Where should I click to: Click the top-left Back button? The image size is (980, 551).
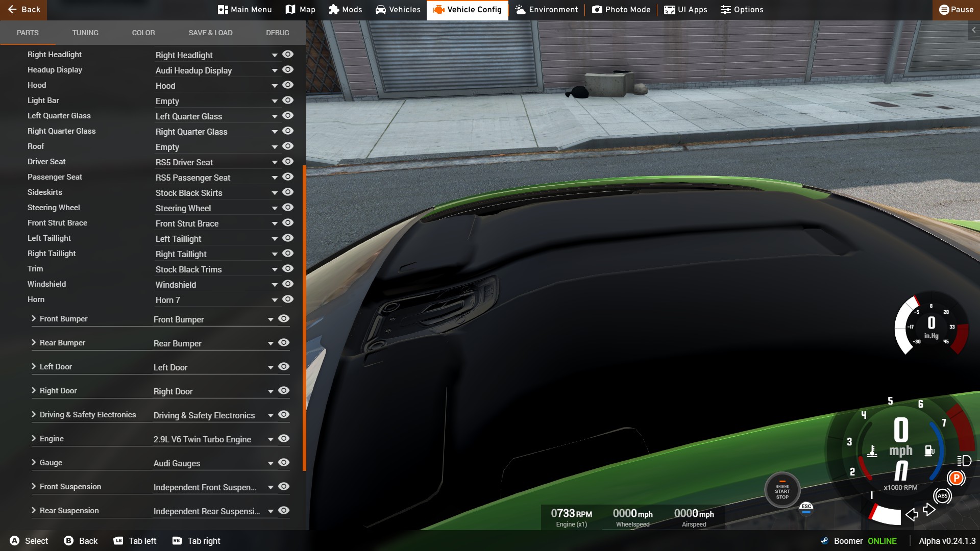click(23, 10)
